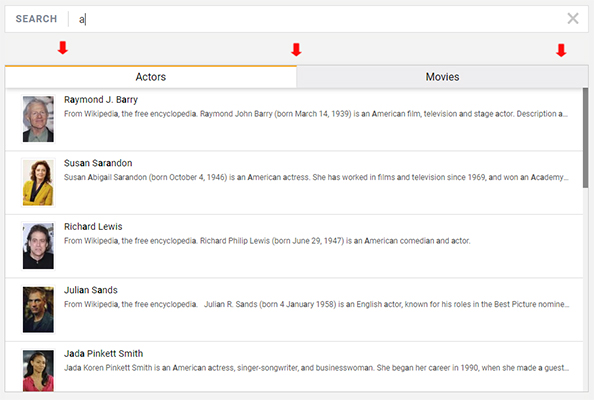Switch to the Movies tab
The image size is (594, 400).
point(442,77)
